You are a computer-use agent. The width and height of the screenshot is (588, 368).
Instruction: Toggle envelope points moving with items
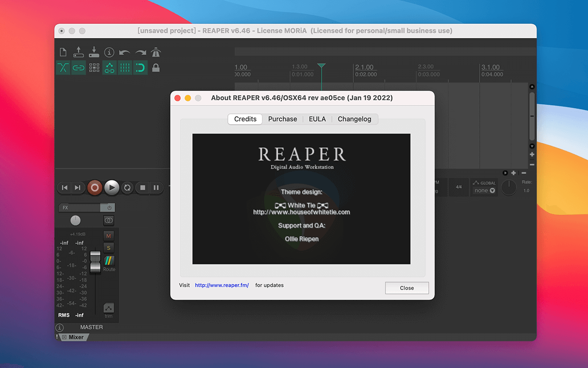pos(109,68)
